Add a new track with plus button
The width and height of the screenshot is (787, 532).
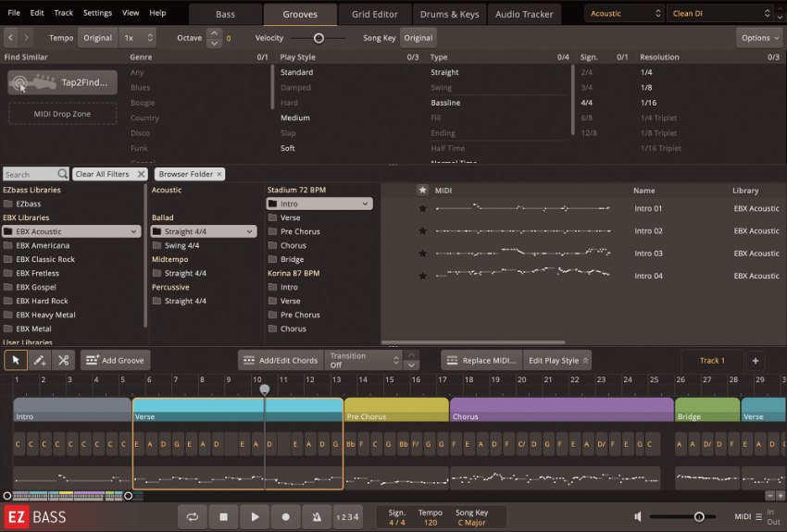pos(756,361)
